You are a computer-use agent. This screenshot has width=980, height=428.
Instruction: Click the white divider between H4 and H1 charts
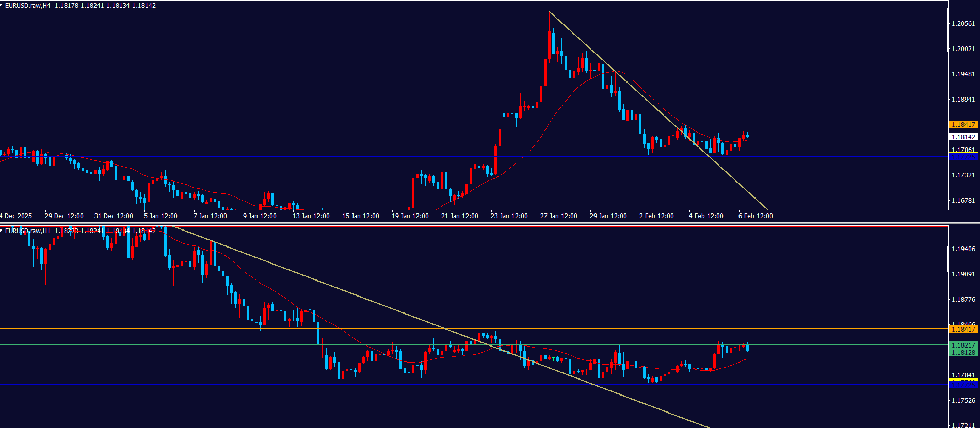[490, 223]
